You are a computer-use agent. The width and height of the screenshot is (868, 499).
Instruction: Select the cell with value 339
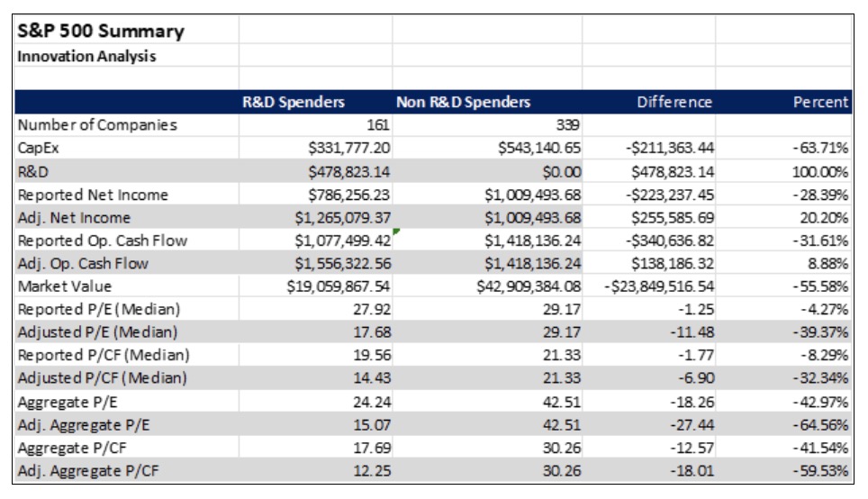coord(568,125)
